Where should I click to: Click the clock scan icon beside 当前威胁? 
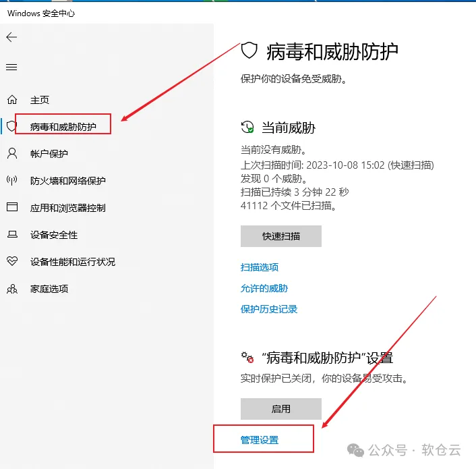[247, 127]
